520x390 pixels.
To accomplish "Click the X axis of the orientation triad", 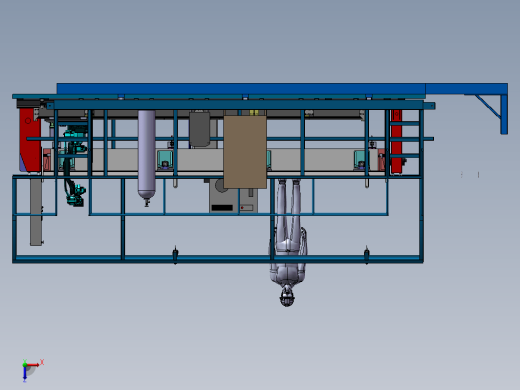I will (x=34, y=365).
